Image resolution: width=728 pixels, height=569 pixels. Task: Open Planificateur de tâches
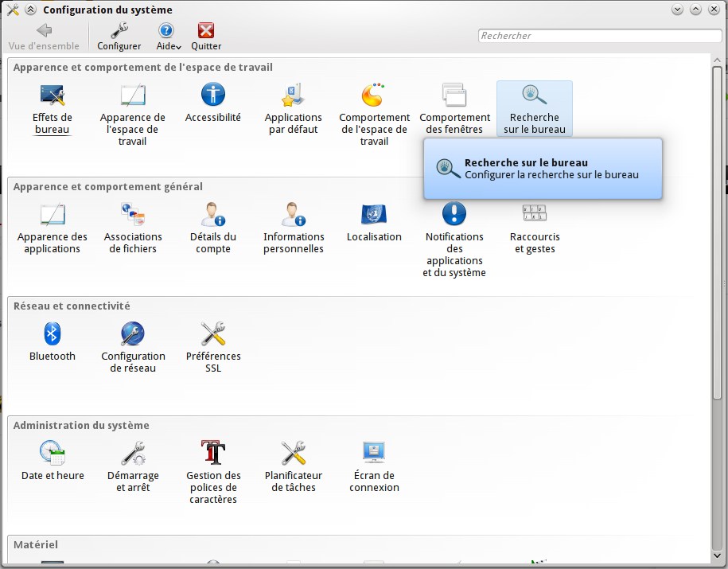(x=293, y=467)
